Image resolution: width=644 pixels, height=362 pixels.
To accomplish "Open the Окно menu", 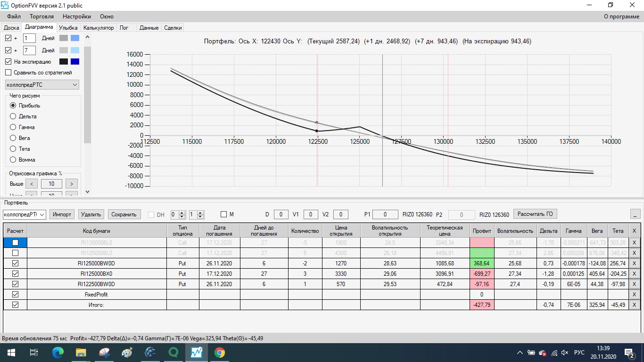I will [107, 16].
